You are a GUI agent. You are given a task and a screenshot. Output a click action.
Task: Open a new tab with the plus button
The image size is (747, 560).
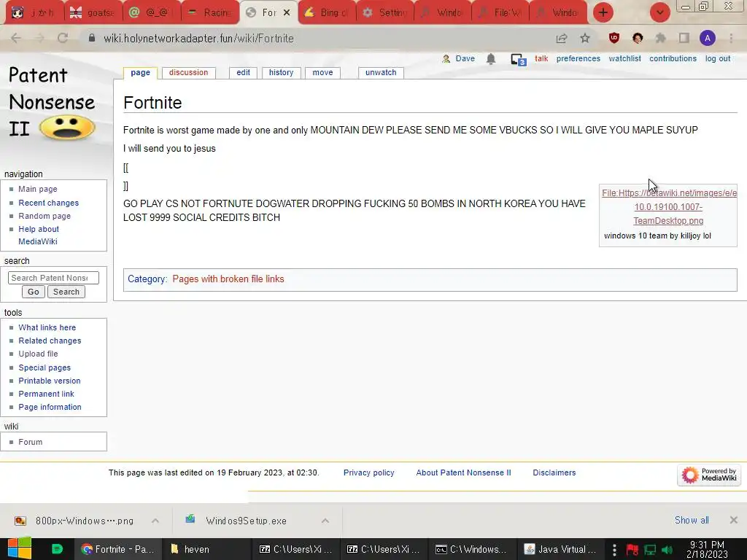pos(603,12)
